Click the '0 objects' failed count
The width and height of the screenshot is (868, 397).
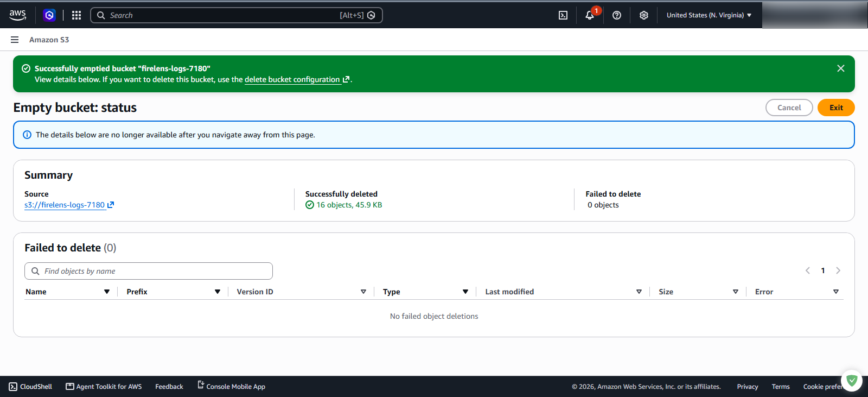pyautogui.click(x=603, y=205)
